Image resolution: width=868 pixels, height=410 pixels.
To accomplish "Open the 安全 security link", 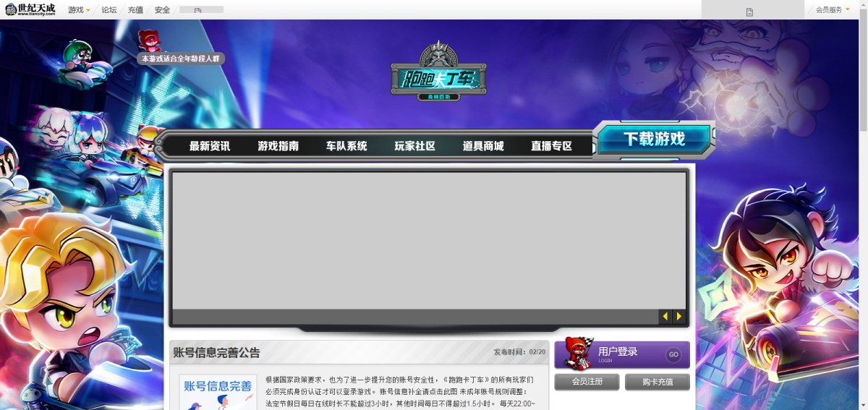I will (x=162, y=10).
